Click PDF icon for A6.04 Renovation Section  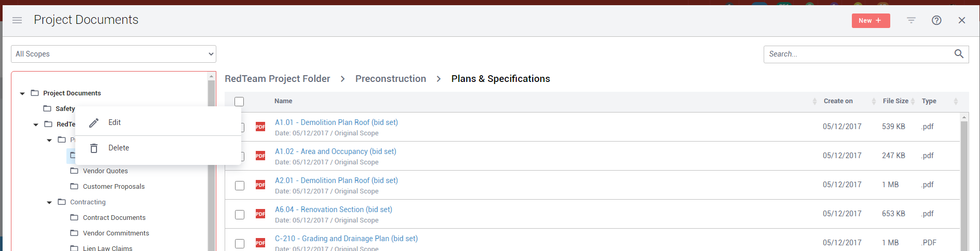pos(260,214)
